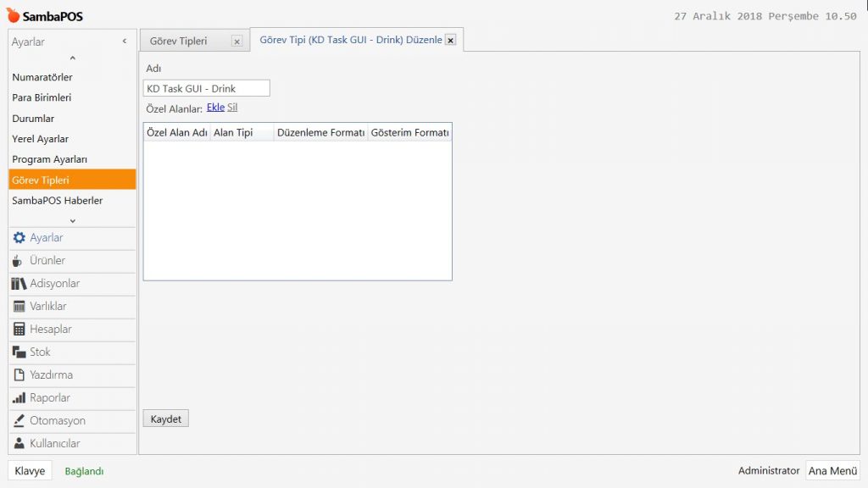Click the Ayarlar gear icon
This screenshot has width=868, height=488.
tap(19, 238)
